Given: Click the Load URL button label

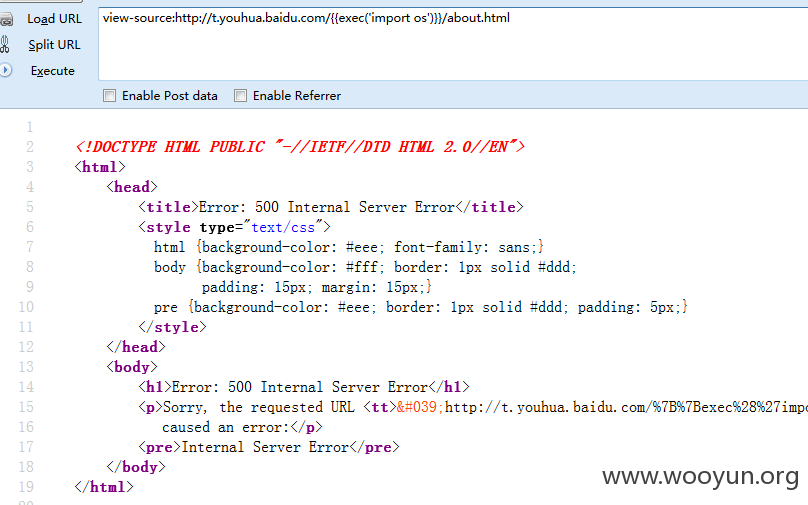Looking at the screenshot, I should point(54,19).
